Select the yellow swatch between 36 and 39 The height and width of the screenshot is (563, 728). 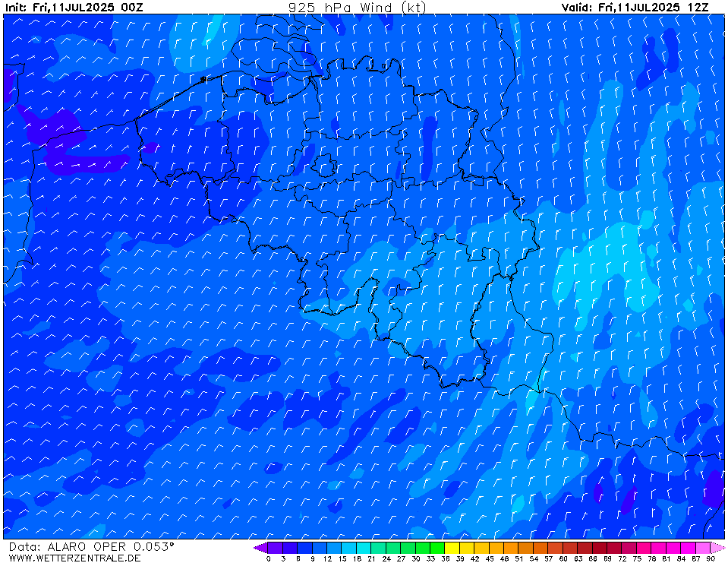tap(452, 548)
